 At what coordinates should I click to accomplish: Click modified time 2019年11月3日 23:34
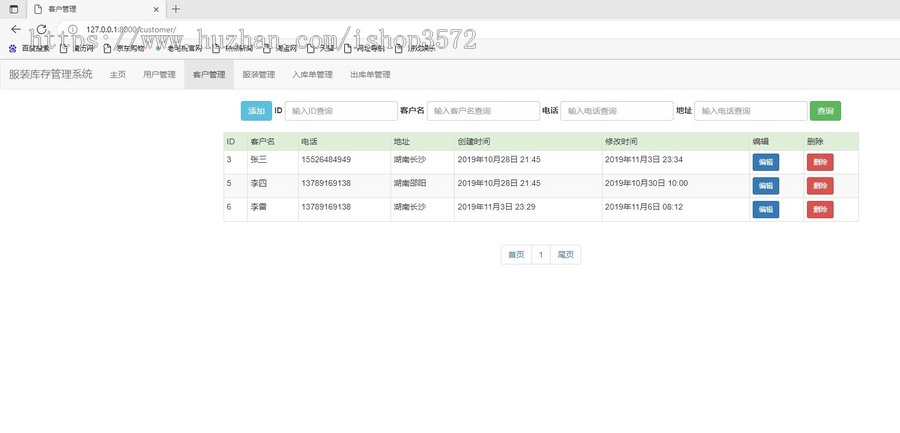[644, 160]
